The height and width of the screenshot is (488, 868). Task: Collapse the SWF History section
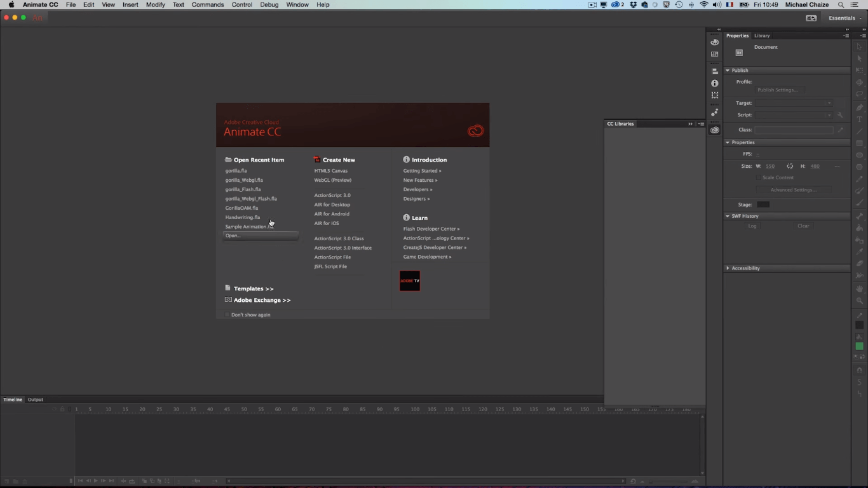pyautogui.click(x=728, y=216)
